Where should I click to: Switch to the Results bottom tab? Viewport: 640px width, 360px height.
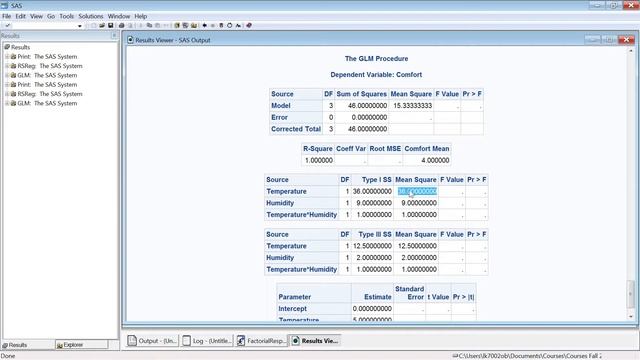pyautogui.click(x=27, y=345)
